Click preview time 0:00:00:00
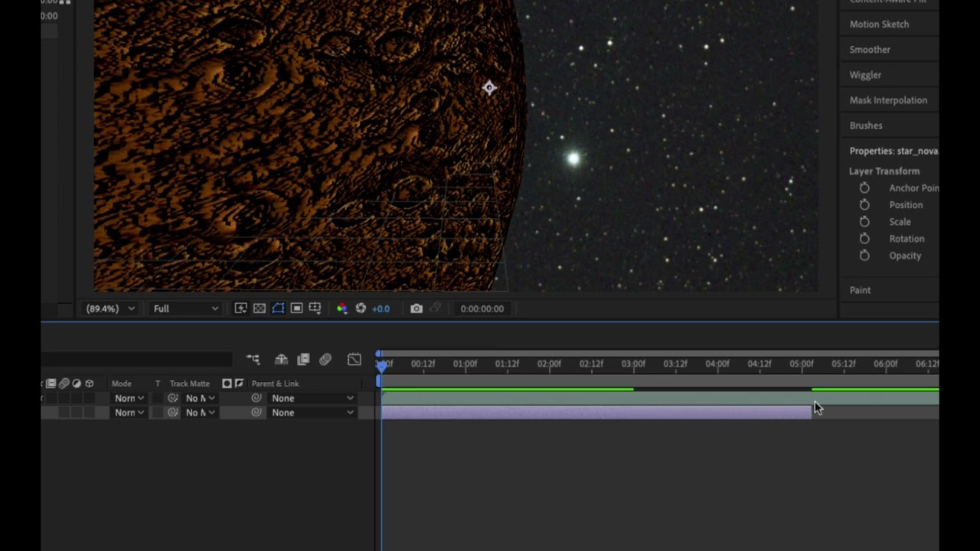 tap(482, 308)
